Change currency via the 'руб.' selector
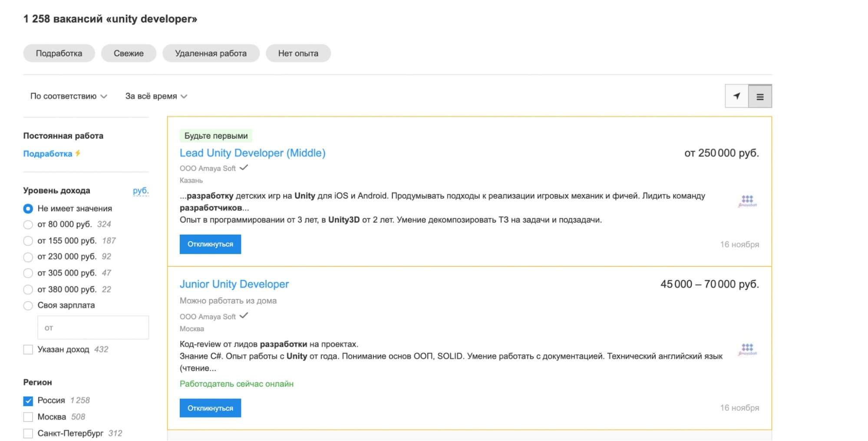This screenshot has height=441, width=868. click(x=140, y=190)
